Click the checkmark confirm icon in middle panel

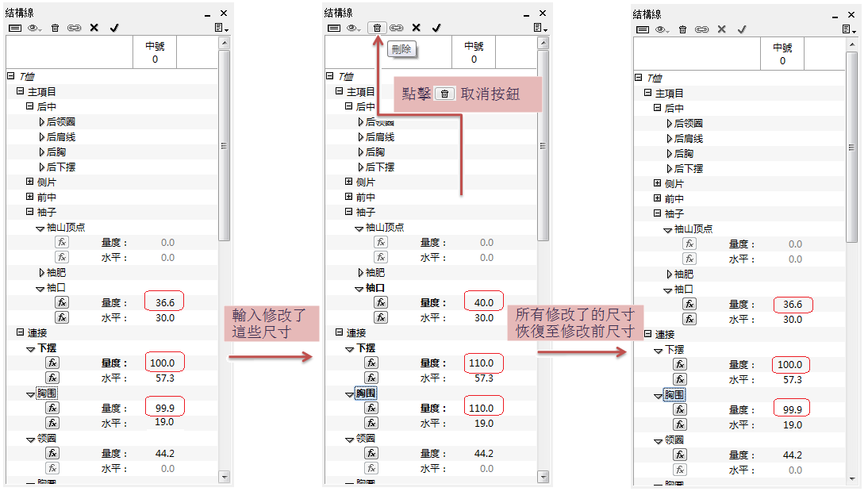pos(436,28)
